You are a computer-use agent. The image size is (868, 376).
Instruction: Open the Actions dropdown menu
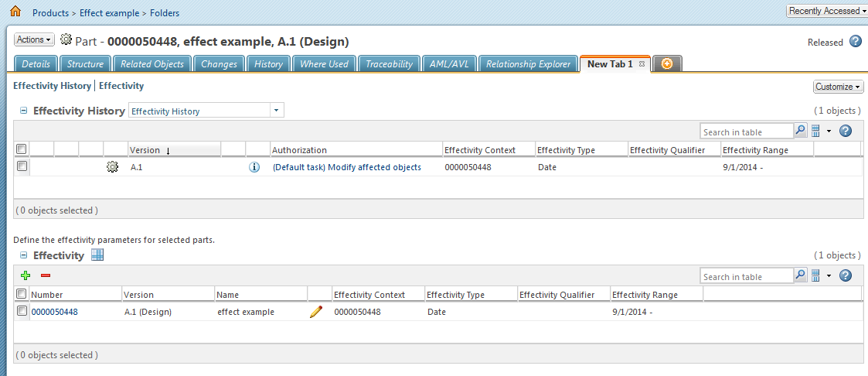34,39
